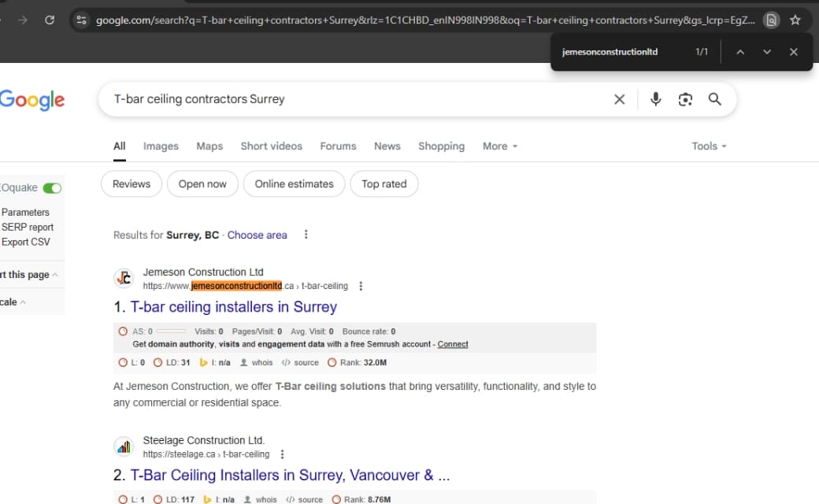The image size is (819, 504).
Task: Bookmark this page with the star icon
Action: point(795,20)
